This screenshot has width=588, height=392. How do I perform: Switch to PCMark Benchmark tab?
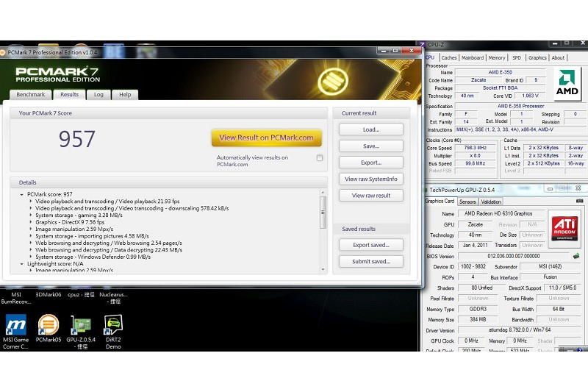(x=30, y=95)
